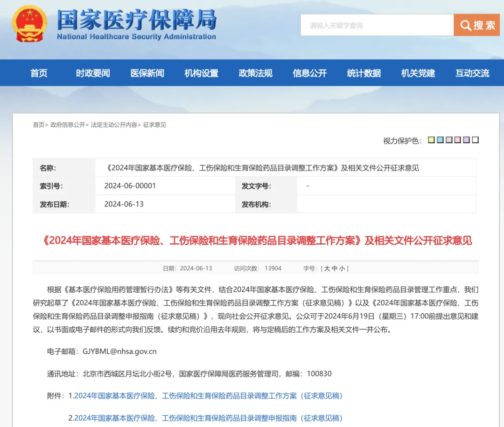The height and width of the screenshot is (427, 504).
Task: Go to 政策法规 in the navigation bar
Action: pos(255,73)
